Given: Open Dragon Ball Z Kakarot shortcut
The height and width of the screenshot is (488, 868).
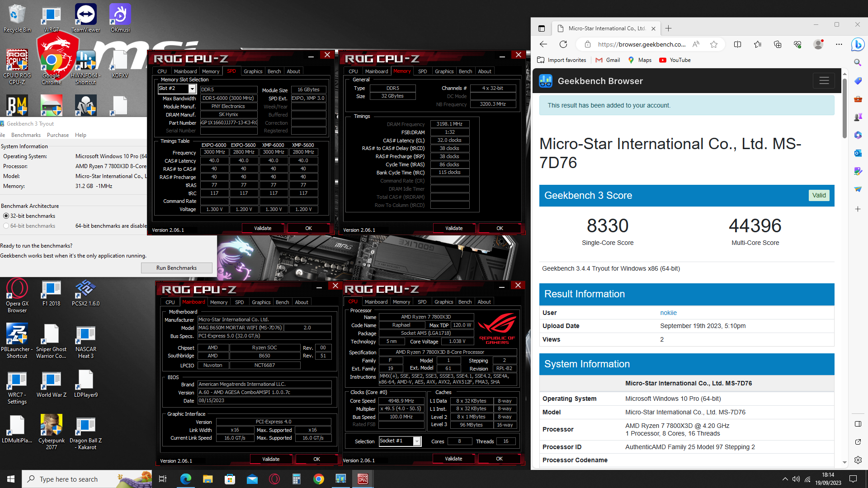Looking at the screenshot, I should (85, 432).
